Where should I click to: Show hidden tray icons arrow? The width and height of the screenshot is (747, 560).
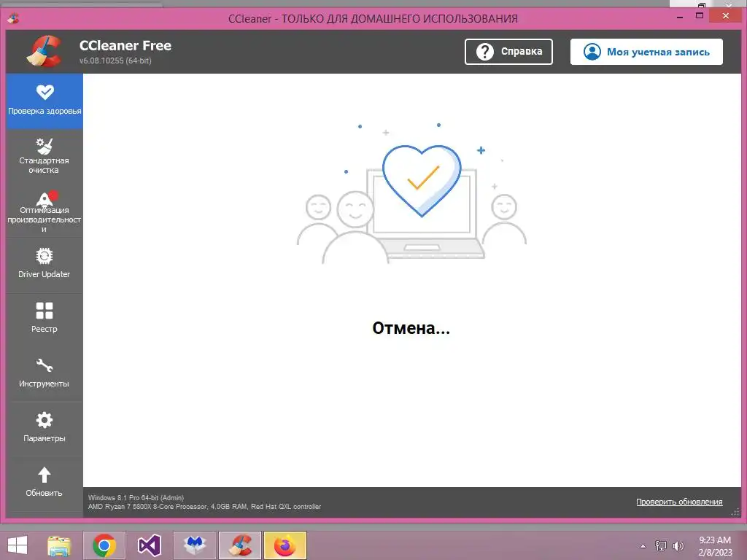(x=643, y=546)
